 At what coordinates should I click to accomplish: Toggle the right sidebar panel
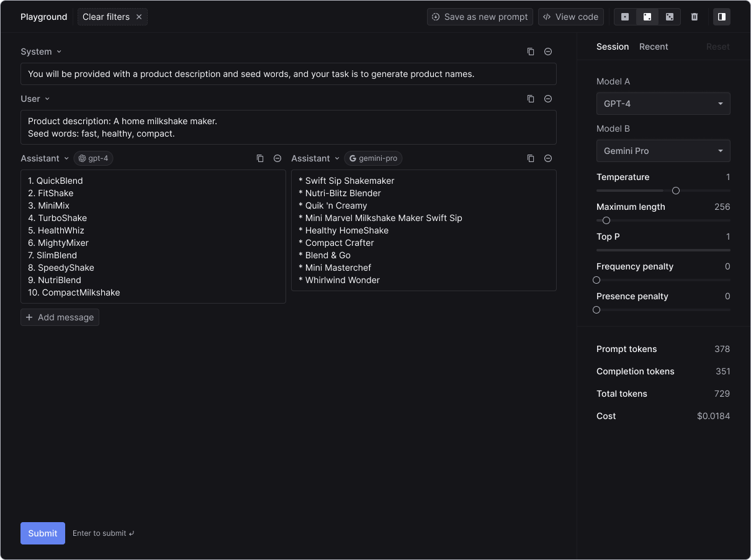(722, 17)
